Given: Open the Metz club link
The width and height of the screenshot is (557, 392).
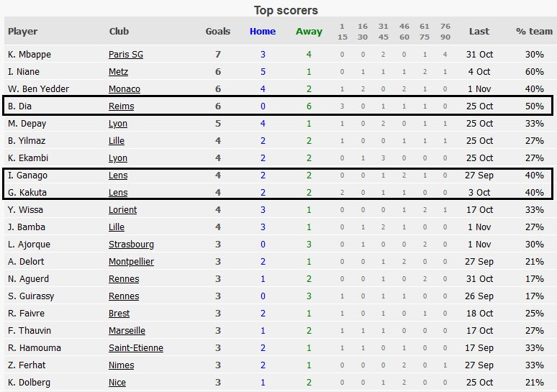Looking at the screenshot, I should (119, 72).
